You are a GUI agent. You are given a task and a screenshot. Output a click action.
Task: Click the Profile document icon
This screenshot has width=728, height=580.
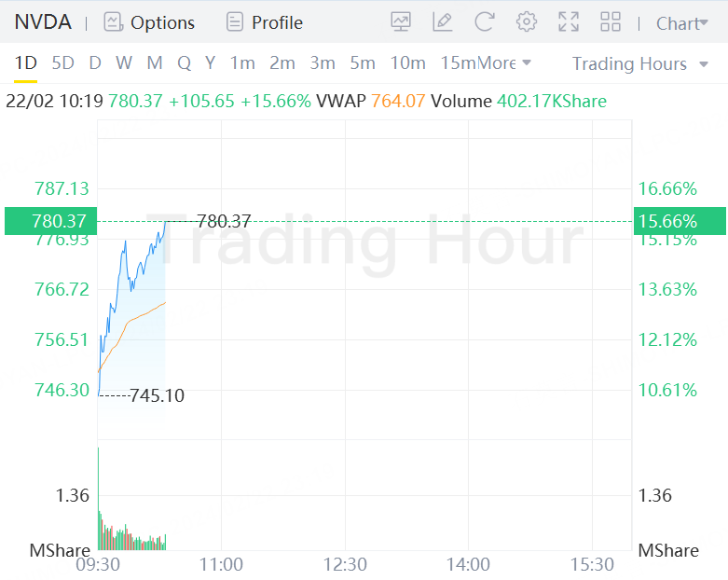pos(235,22)
